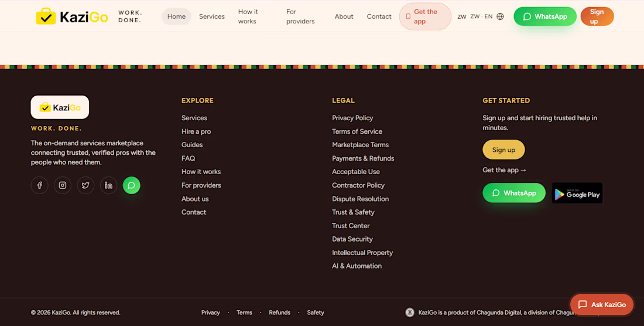Viewport: 644px width, 326px height.
Task: Open the AI & Automation link
Action: 357,266
